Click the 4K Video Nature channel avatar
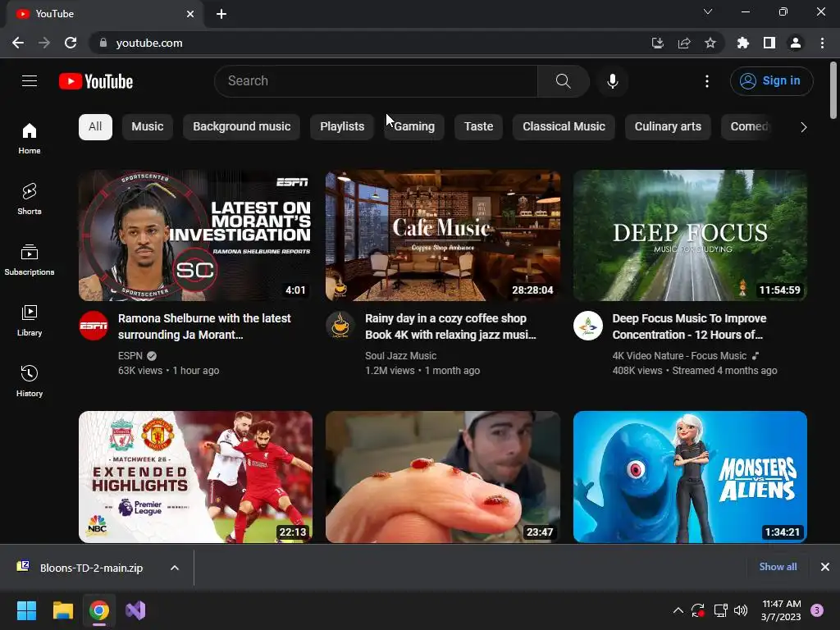 click(x=587, y=325)
